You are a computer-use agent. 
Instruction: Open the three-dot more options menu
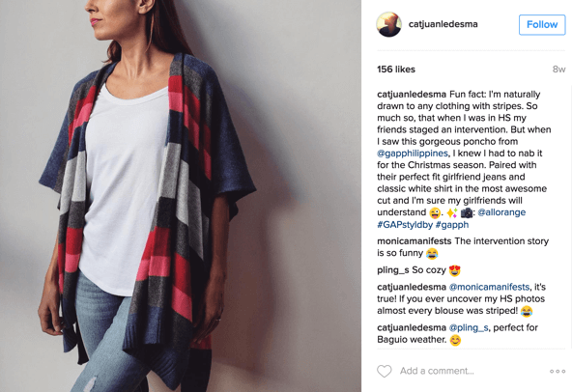pyautogui.click(x=558, y=371)
